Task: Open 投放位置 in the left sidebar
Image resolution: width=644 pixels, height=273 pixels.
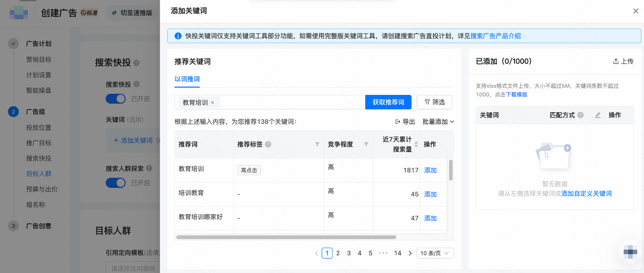Action: pos(39,128)
